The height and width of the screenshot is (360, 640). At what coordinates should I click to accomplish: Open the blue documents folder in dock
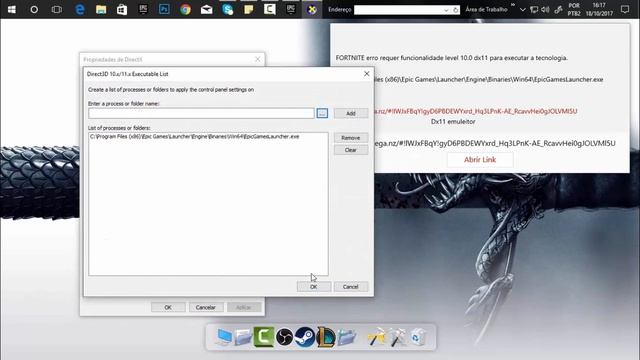[x=347, y=337]
